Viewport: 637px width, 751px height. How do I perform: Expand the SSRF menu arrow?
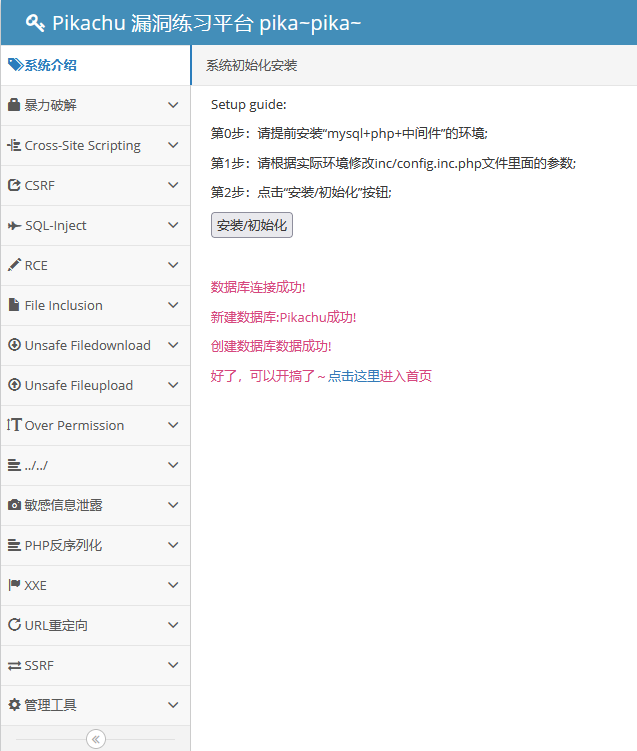[x=173, y=665]
